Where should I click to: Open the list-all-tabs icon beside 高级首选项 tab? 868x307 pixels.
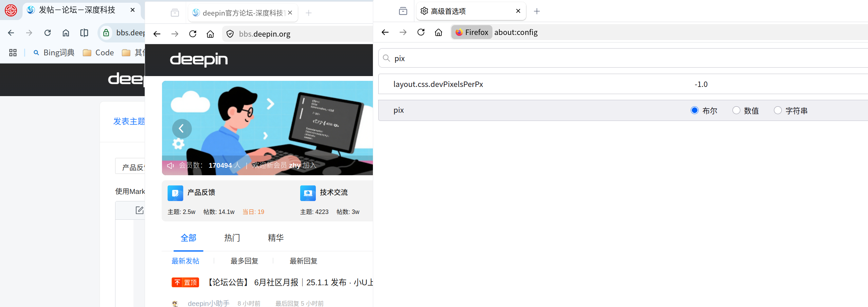coord(403,11)
